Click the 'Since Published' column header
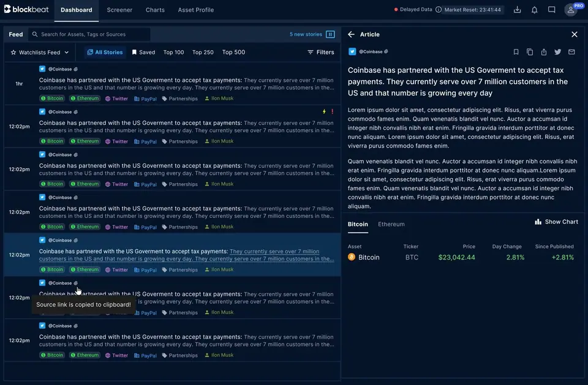 554,246
